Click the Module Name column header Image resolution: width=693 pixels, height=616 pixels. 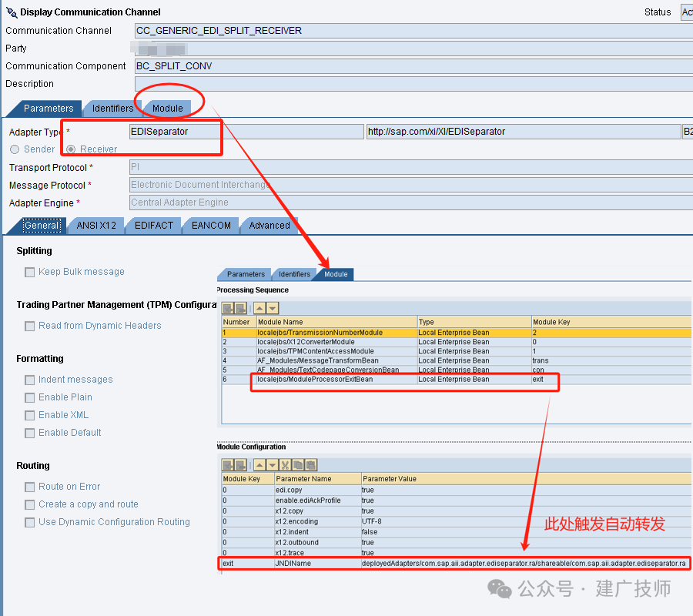[336, 322]
